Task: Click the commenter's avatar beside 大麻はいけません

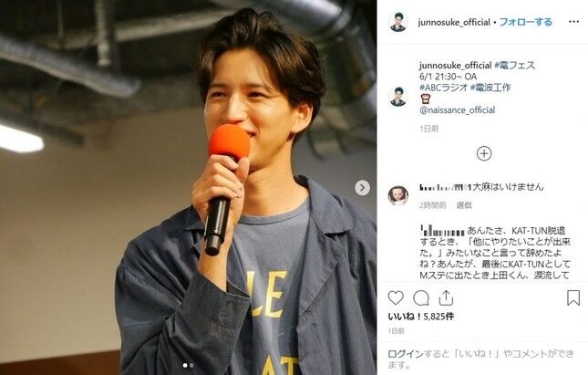Action: 397,195
